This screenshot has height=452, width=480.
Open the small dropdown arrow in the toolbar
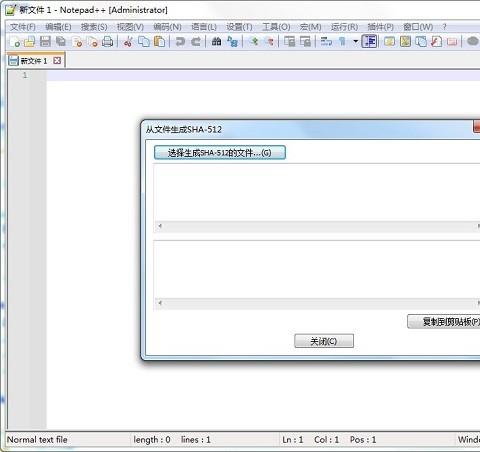coord(356,42)
